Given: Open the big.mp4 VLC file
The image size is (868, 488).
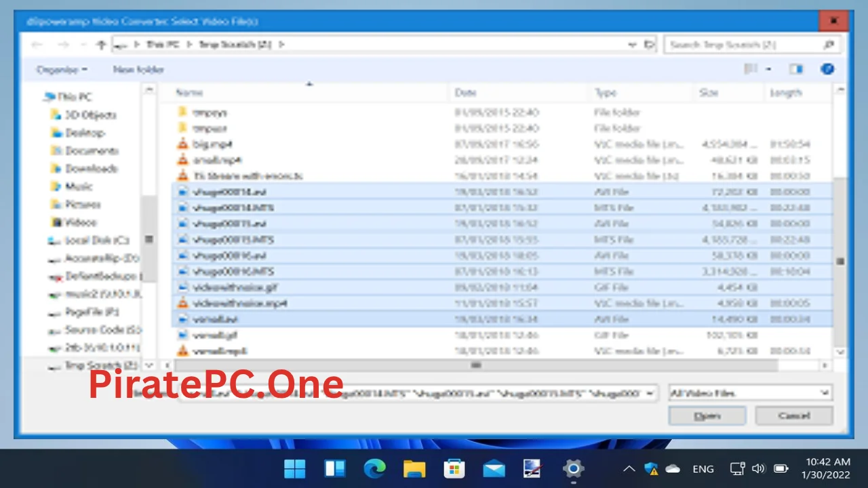Looking at the screenshot, I should (213, 144).
